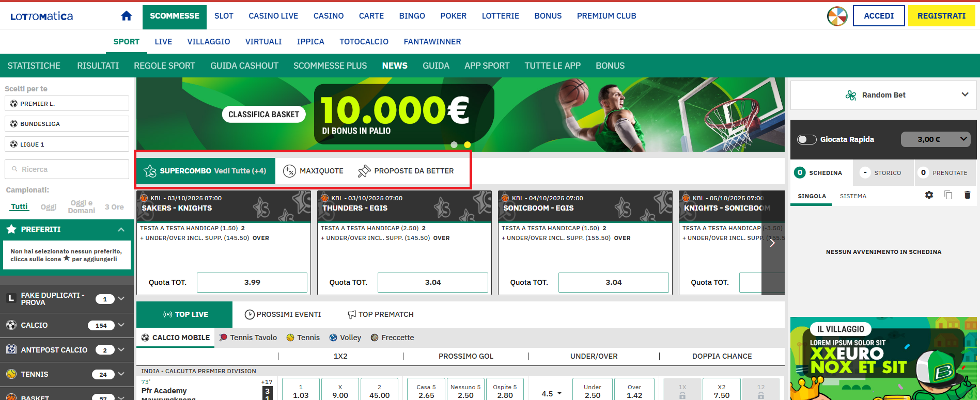Image resolution: width=980 pixels, height=400 pixels.
Task: Click the trash icon to clear betslip
Action: pos(967,195)
